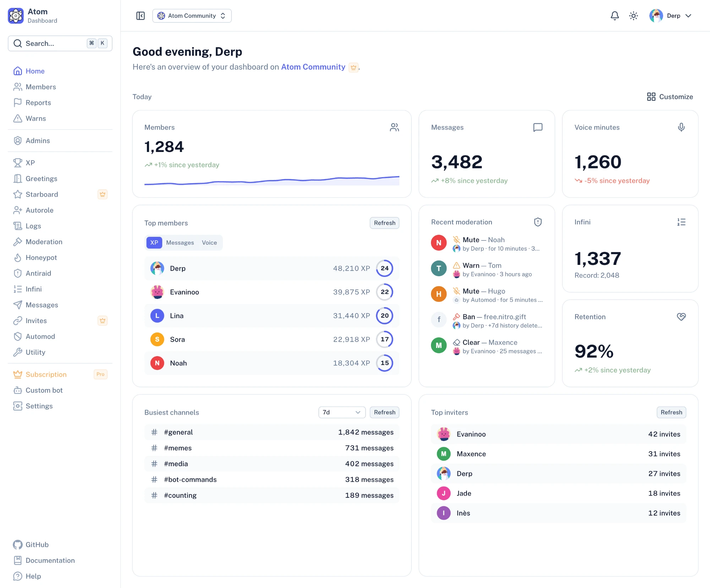Refresh the Top members list
Image resolution: width=710 pixels, height=588 pixels.
(384, 223)
